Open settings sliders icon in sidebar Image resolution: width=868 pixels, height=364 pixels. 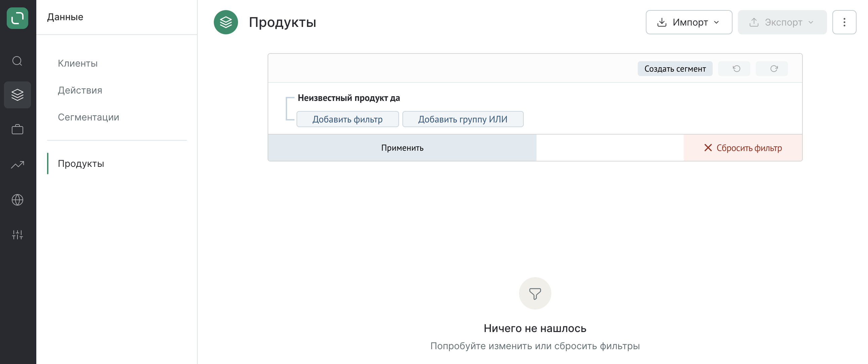tap(17, 235)
